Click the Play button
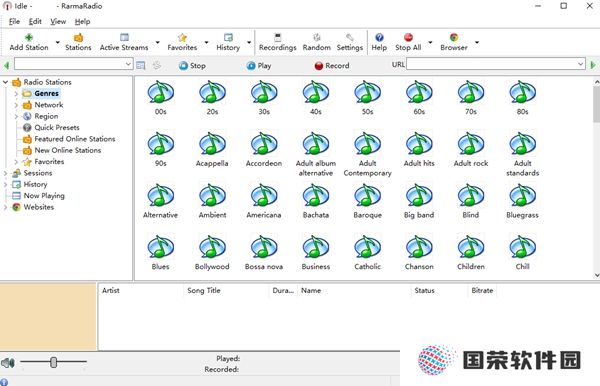600x386 pixels. click(x=259, y=66)
